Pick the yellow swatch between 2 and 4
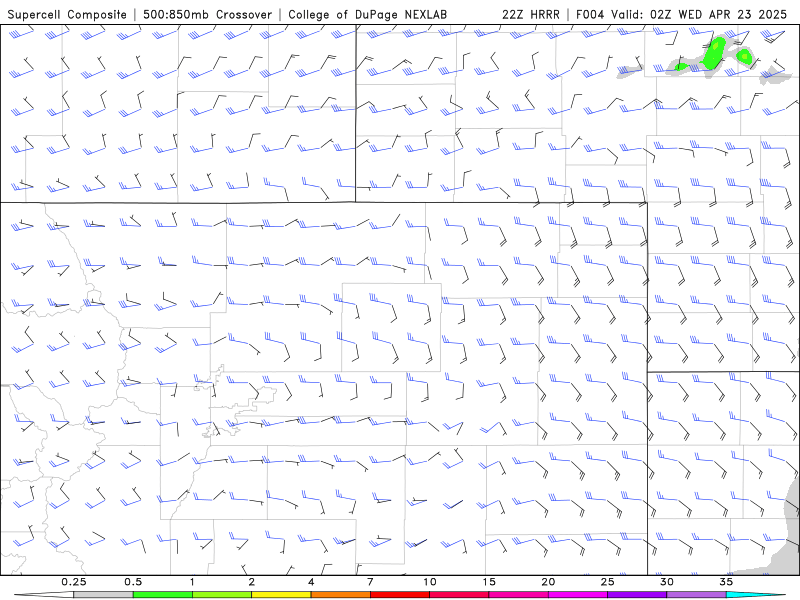The width and height of the screenshot is (800, 600). pyautogui.click(x=281, y=595)
